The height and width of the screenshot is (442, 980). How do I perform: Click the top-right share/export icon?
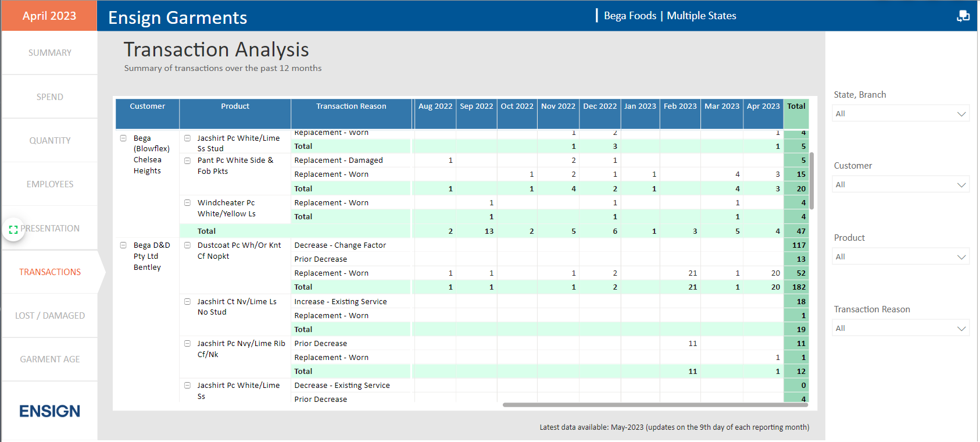click(963, 16)
